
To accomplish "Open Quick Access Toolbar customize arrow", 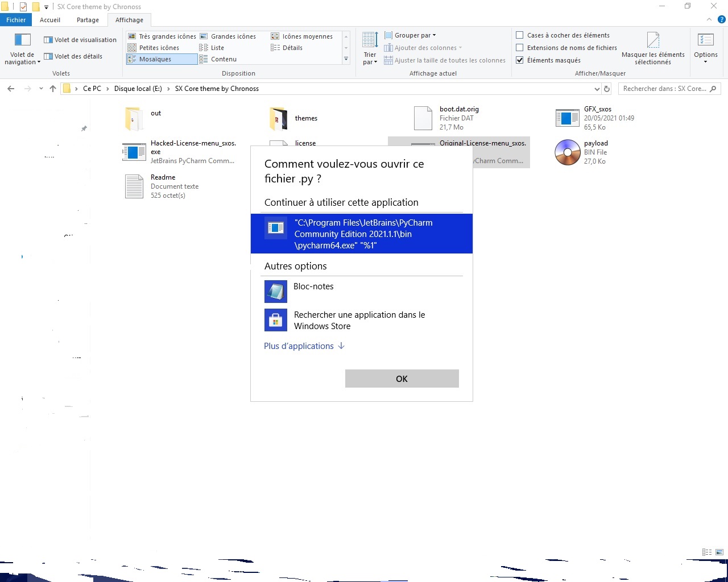I will point(47,7).
